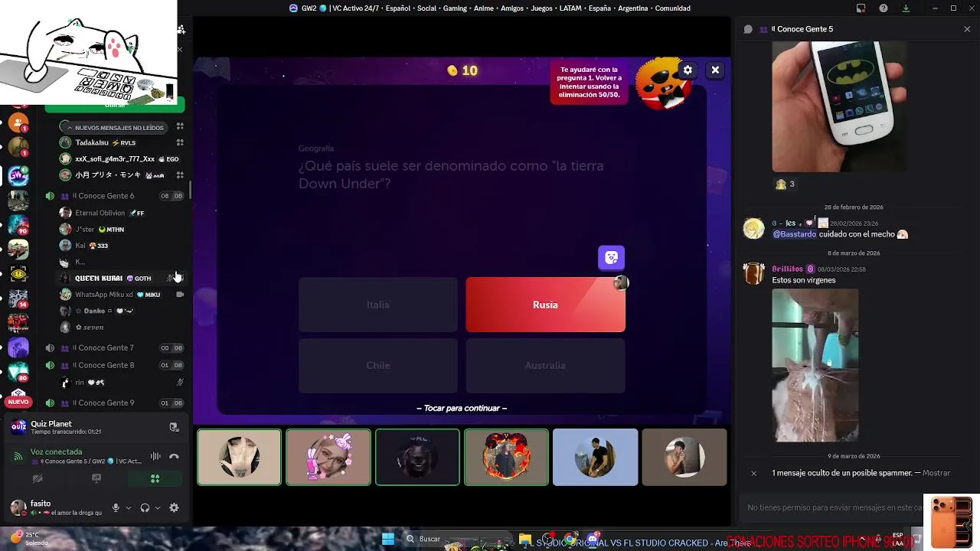Leave the Quiz Planet activity icon
Screen dimensions: 980x551
[x=174, y=427]
